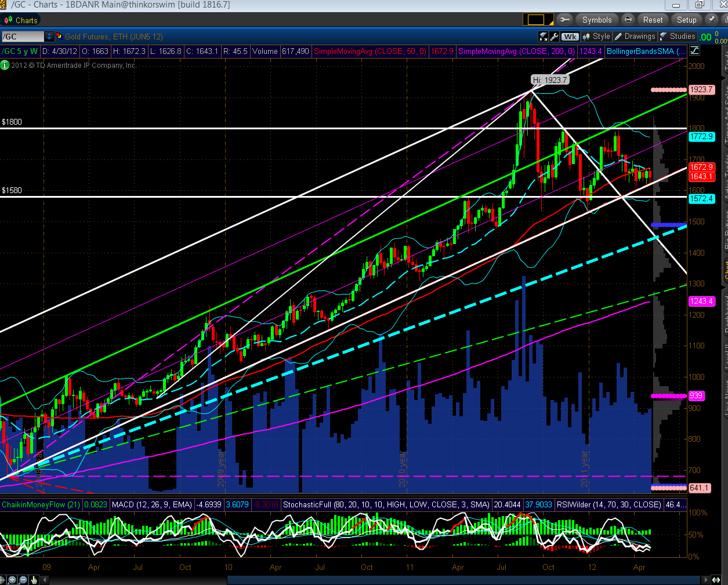This screenshot has height=585, width=728.
Task: Click the Reset button
Action: pyautogui.click(x=653, y=20)
